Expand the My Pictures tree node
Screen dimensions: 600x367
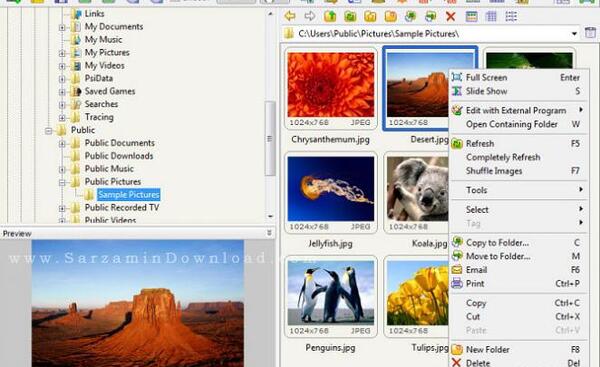[62, 53]
